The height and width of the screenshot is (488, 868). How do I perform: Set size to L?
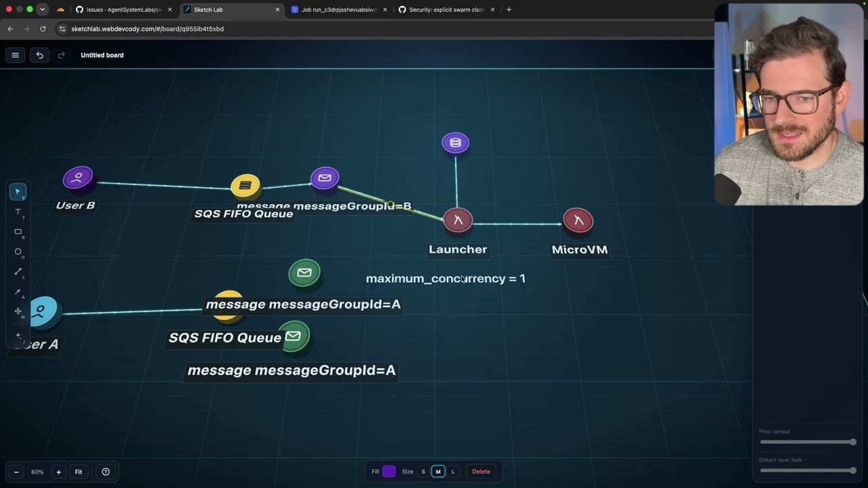[453, 472]
